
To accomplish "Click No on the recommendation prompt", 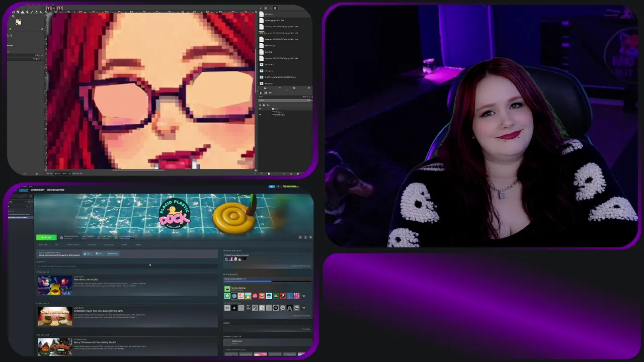I will point(100,253).
